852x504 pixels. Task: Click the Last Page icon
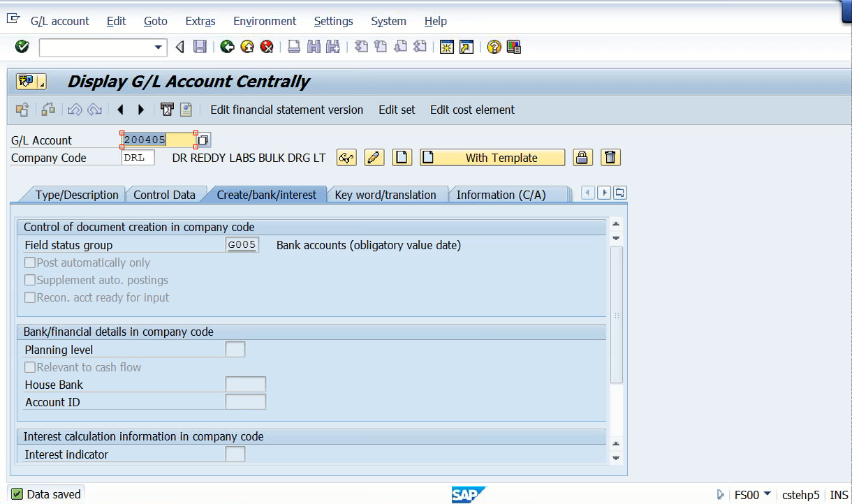point(420,47)
